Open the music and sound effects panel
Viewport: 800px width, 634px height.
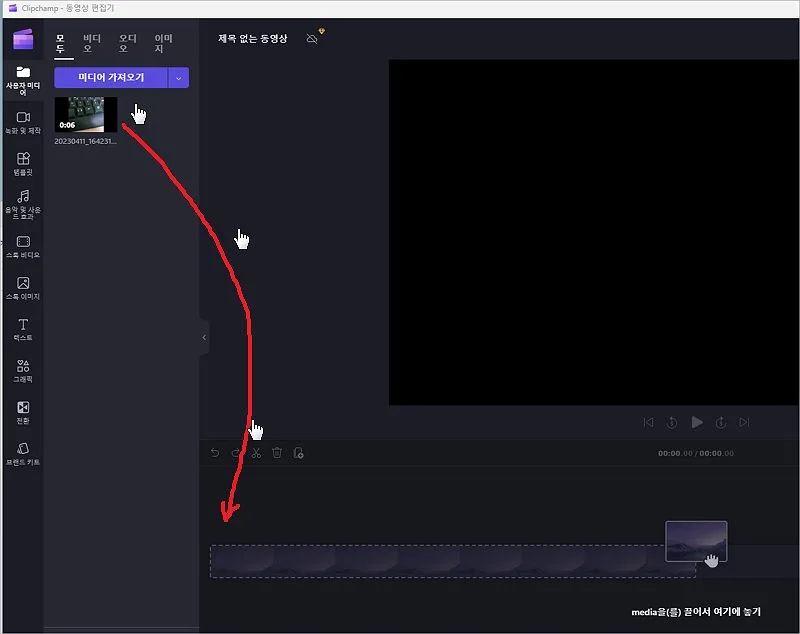(23, 203)
